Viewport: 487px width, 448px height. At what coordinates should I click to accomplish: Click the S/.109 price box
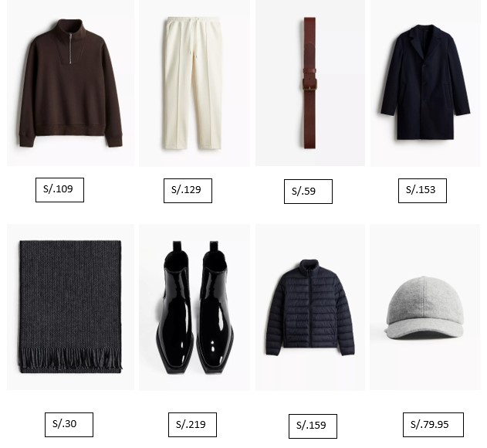pyautogui.click(x=59, y=190)
